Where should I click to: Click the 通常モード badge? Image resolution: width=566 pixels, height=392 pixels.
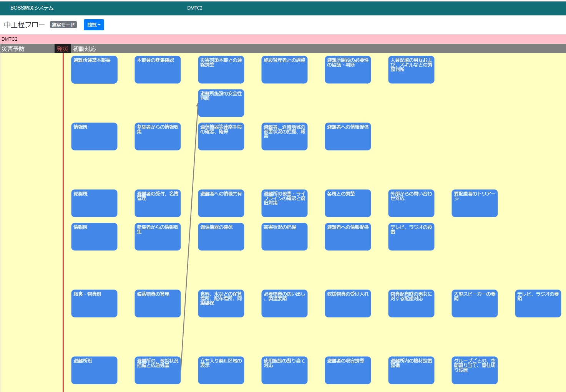coord(63,25)
